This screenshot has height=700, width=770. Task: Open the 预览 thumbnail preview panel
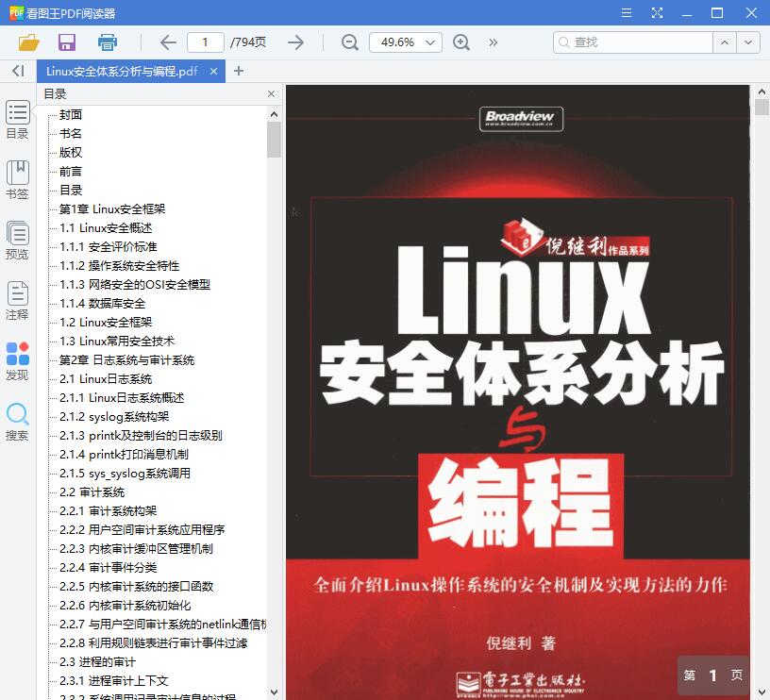18,241
